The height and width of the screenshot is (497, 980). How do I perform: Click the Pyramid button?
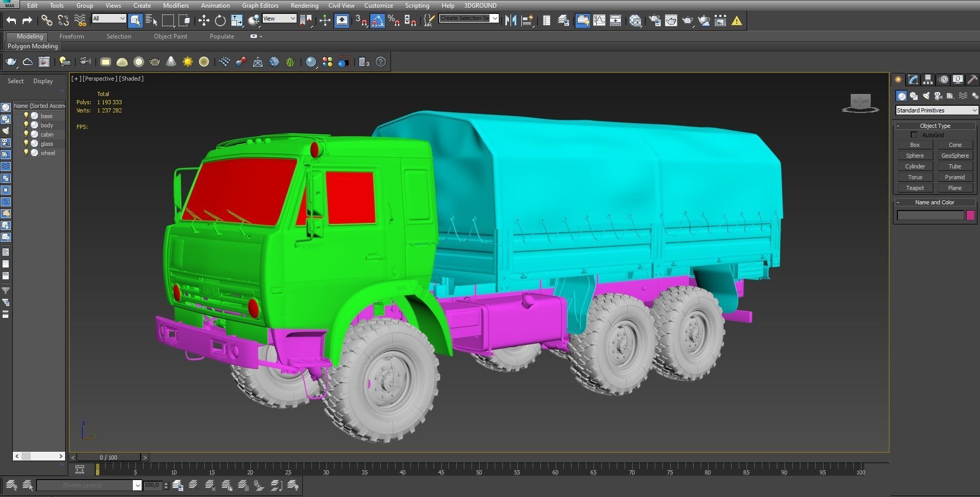pyautogui.click(x=955, y=177)
